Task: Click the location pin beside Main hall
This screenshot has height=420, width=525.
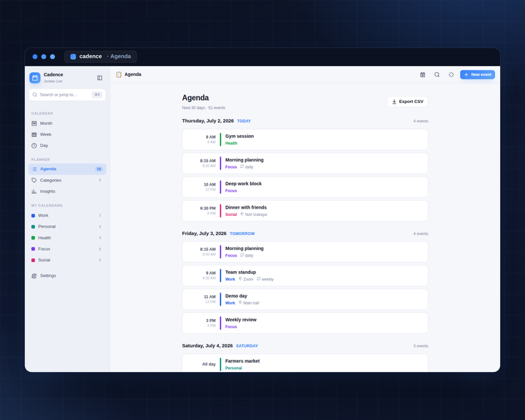Action: pyautogui.click(x=240, y=303)
